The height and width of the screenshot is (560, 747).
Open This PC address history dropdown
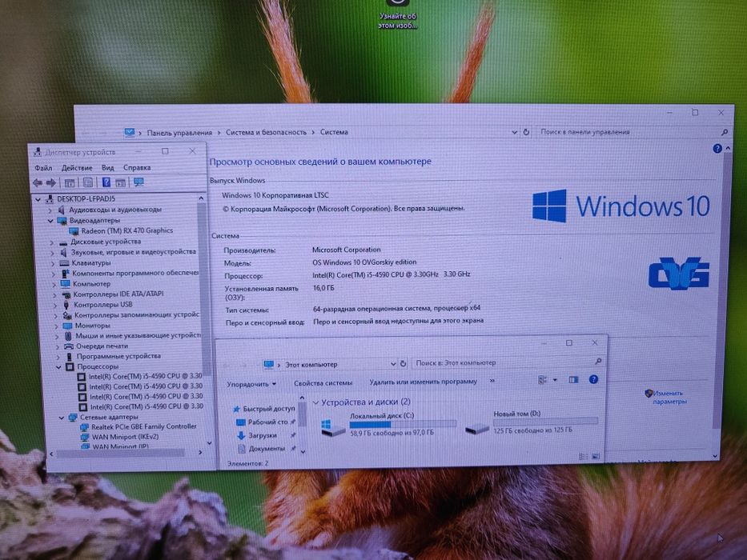pyautogui.click(x=393, y=364)
